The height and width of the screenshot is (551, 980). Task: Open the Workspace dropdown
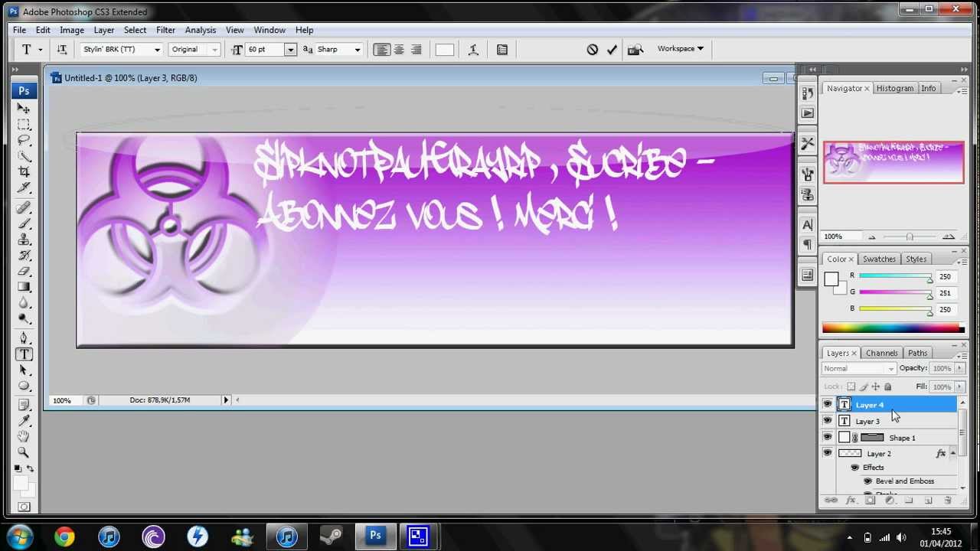click(680, 49)
